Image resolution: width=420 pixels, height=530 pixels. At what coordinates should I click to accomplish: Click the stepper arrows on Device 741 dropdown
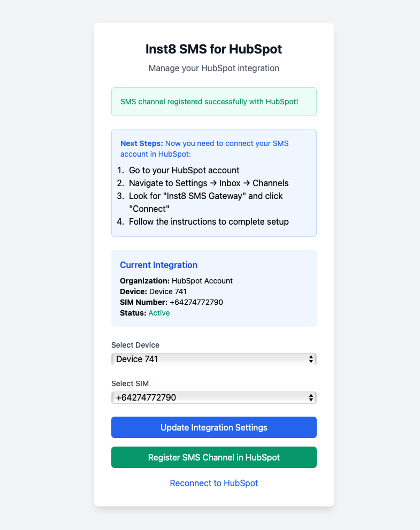[x=310, y=359]
